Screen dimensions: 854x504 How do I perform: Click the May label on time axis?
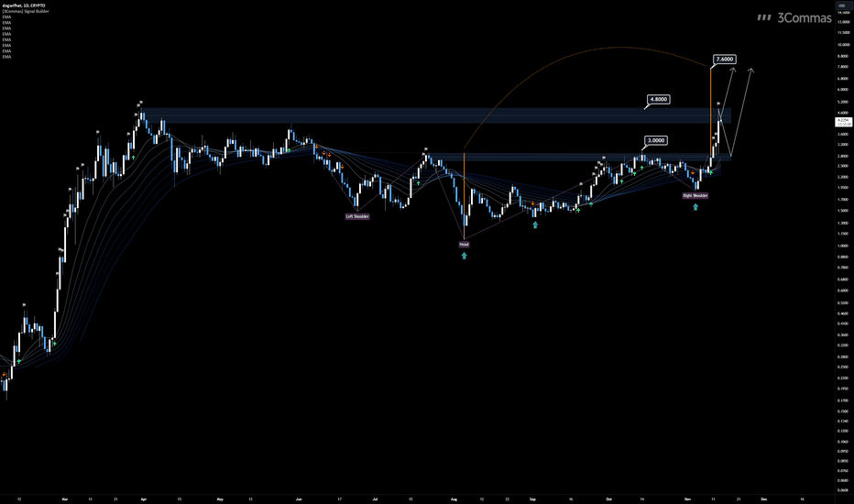pyautogui.click(x=220, y=499)
